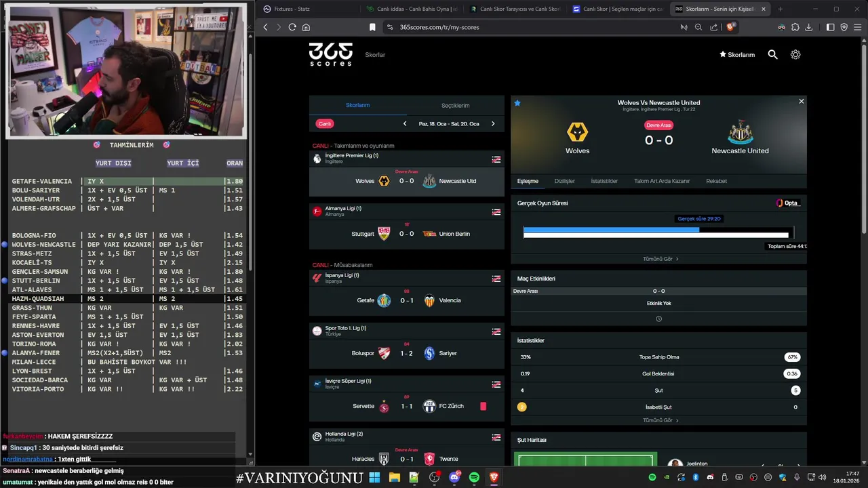Toggle the flag icon for İsviçre Süper Ligi
Screen dimensions: 868x488
[496, 384]
